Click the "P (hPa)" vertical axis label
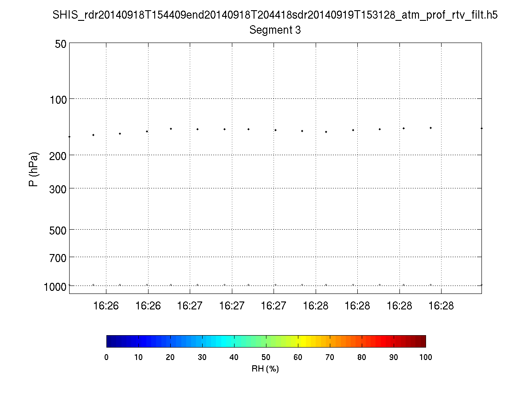 coord(34,169)
